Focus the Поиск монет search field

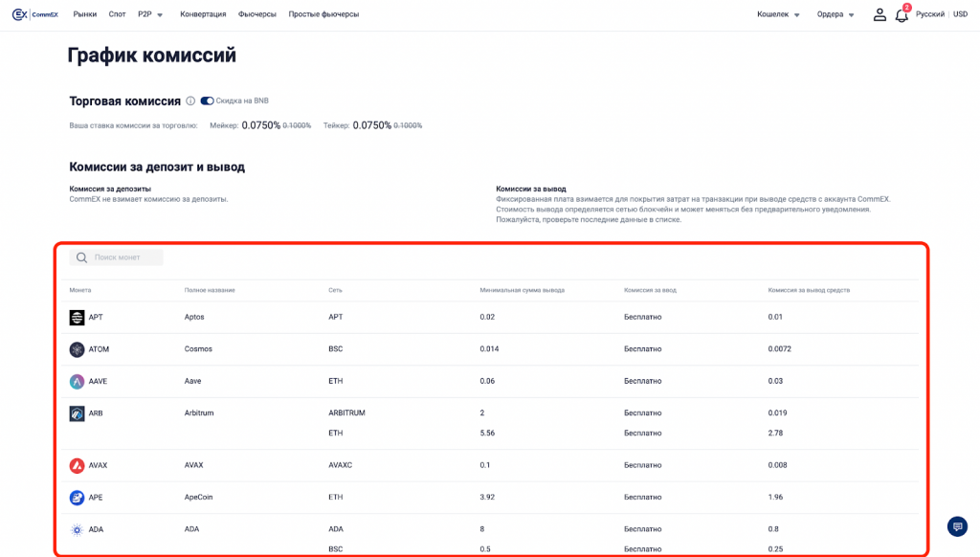point(116,257)
